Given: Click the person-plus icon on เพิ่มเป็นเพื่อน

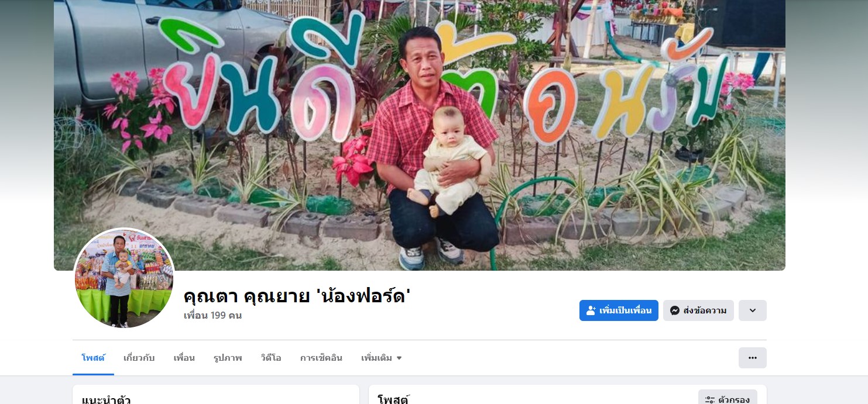Looking at the screenshot, I should coord(591,310).
